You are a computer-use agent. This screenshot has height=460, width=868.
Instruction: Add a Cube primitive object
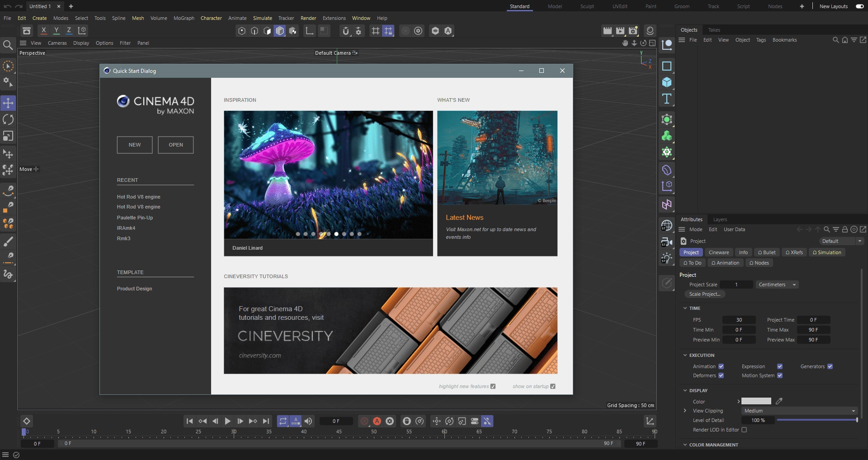coord(666,82)
